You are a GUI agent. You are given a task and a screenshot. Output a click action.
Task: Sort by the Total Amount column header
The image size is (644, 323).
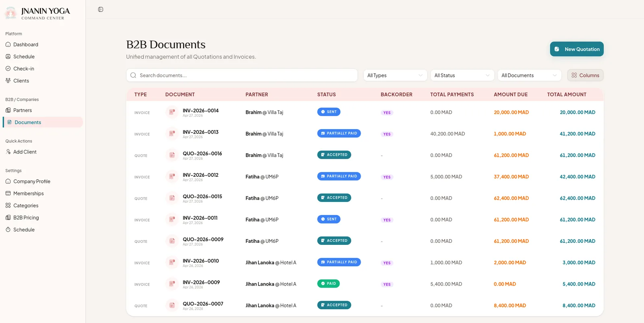coord(567,95)
